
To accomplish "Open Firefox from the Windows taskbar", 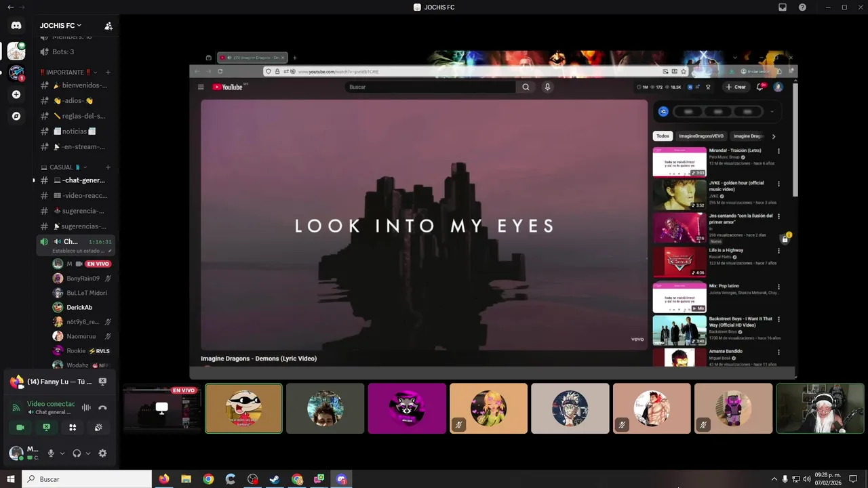I will point(164,479).
